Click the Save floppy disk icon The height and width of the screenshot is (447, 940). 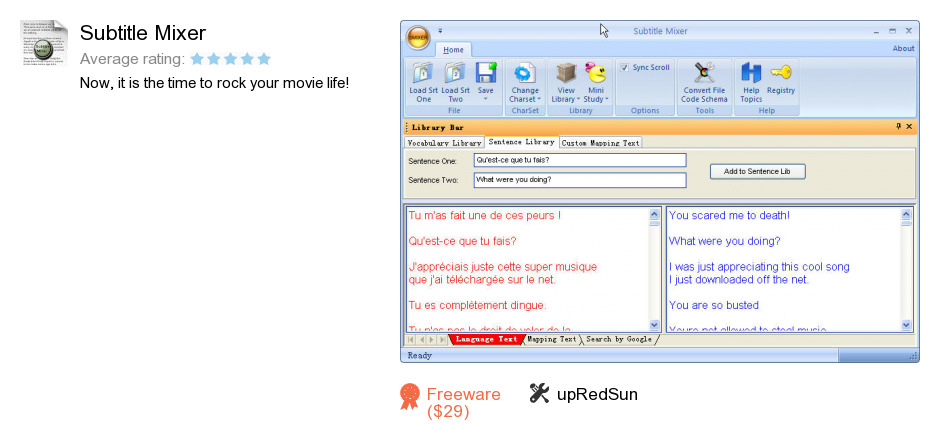coord(486,73)
